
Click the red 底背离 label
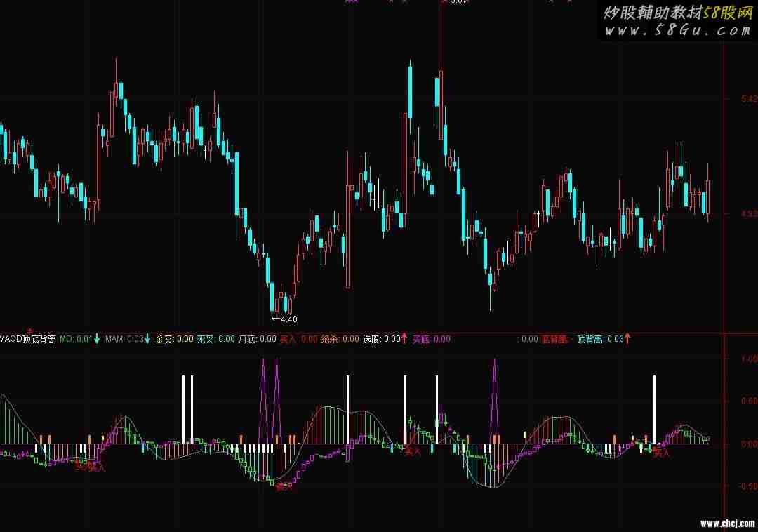coord(554,339)
